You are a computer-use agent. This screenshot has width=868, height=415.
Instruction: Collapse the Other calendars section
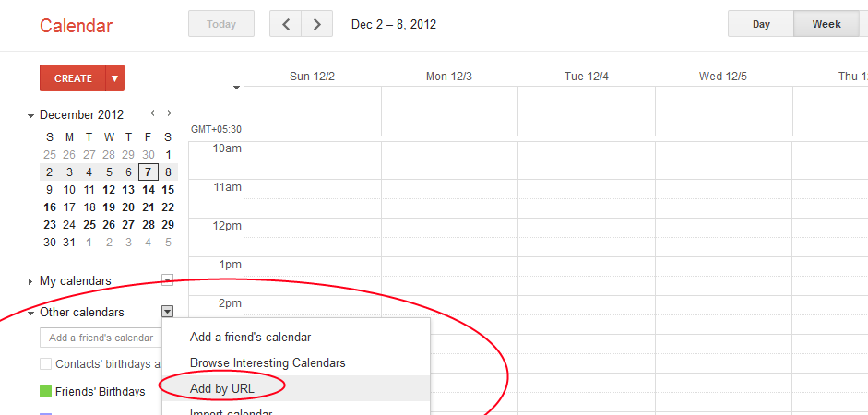point(31,313)
